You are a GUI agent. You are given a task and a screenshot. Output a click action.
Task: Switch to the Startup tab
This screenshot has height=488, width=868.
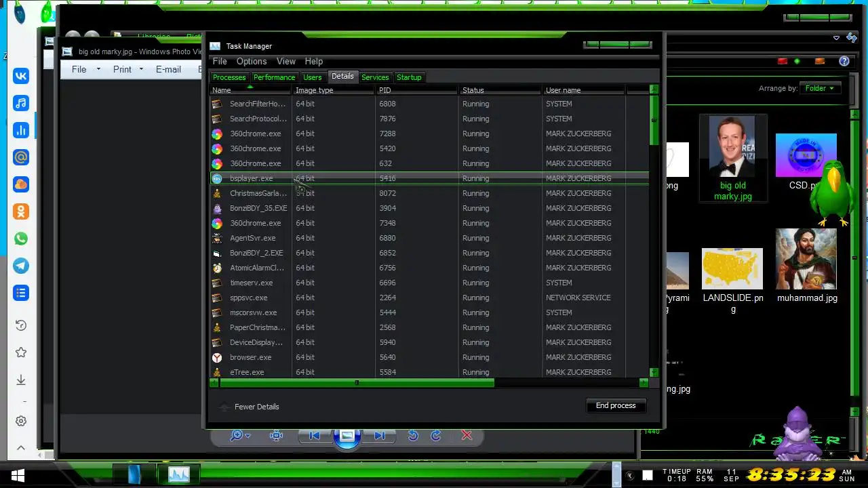pos(409,77)
